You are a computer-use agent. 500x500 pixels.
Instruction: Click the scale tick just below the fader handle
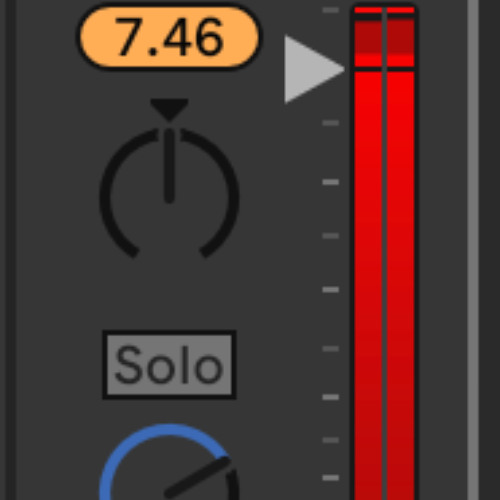331,123
